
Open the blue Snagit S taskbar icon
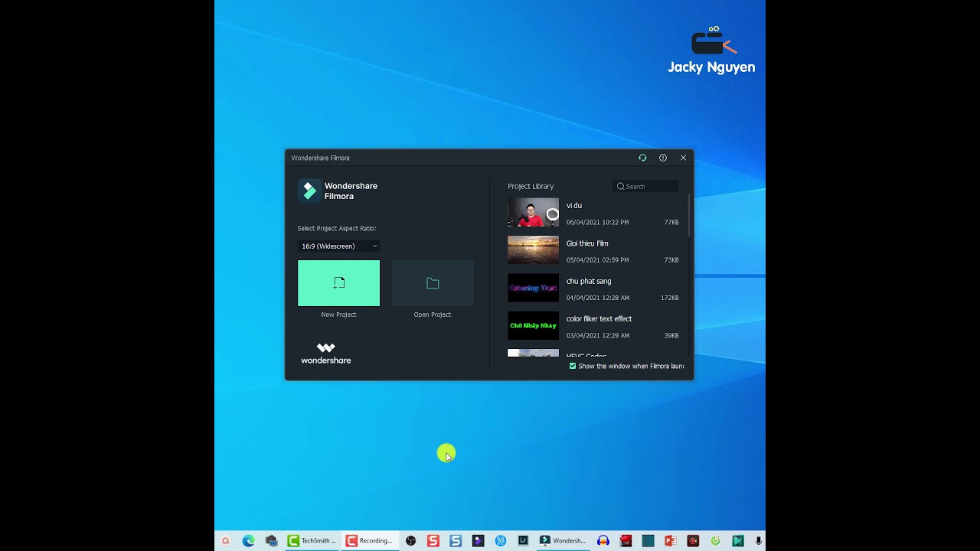456,540
